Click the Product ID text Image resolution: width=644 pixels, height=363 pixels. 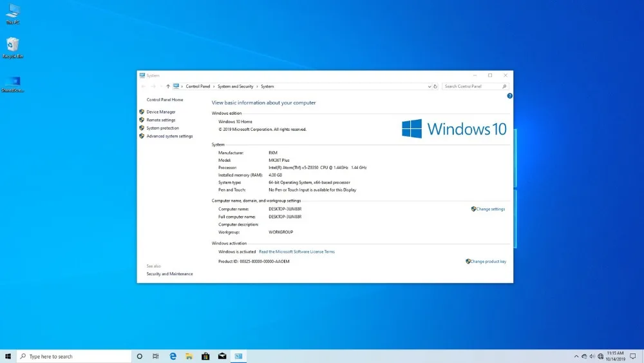(254, 262)
